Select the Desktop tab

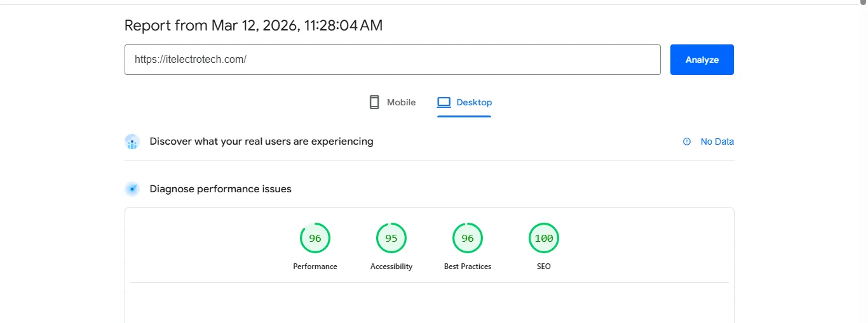coord(465,102)
